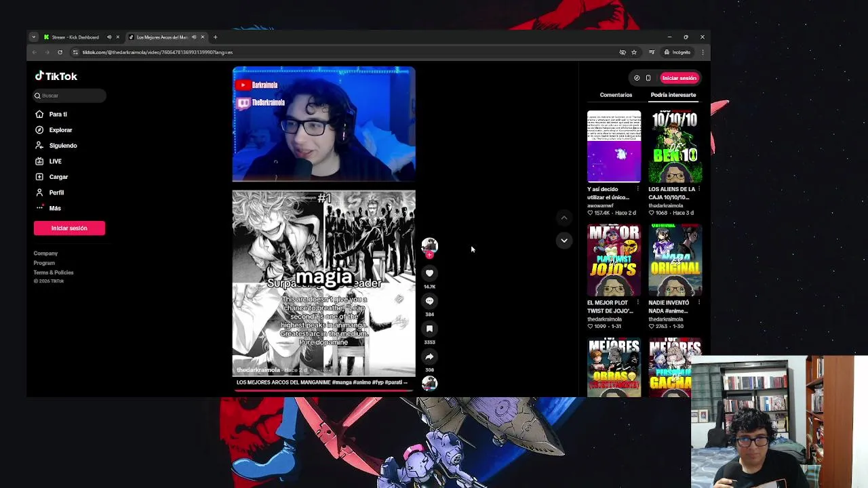Image resolution: width=868 pixels, height=488 pixels.
Task: Open the JoJo's plot twist thumbnail
Action: click(x=614, y=260)
